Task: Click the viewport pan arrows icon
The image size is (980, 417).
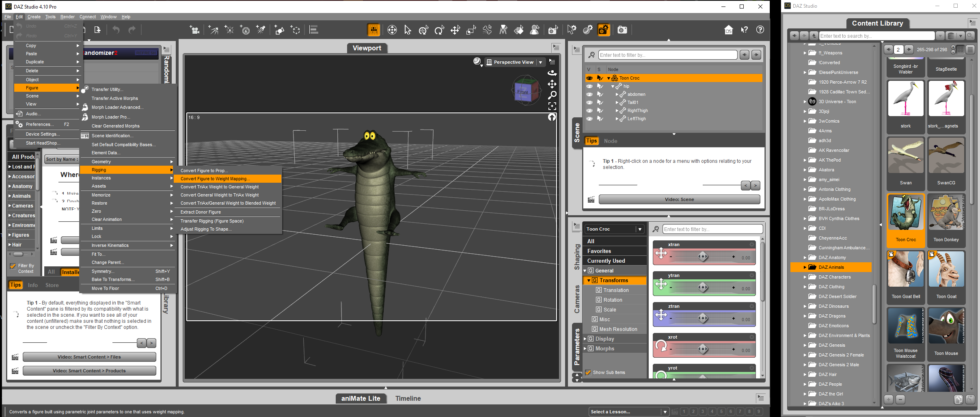Action: click(x=552, y=84)
